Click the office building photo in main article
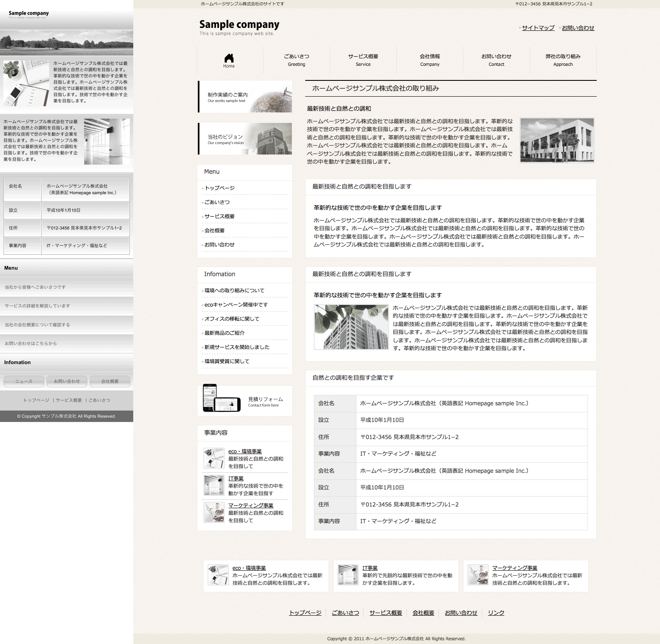This screenshot has height=644, width=660. click(557, 140)
